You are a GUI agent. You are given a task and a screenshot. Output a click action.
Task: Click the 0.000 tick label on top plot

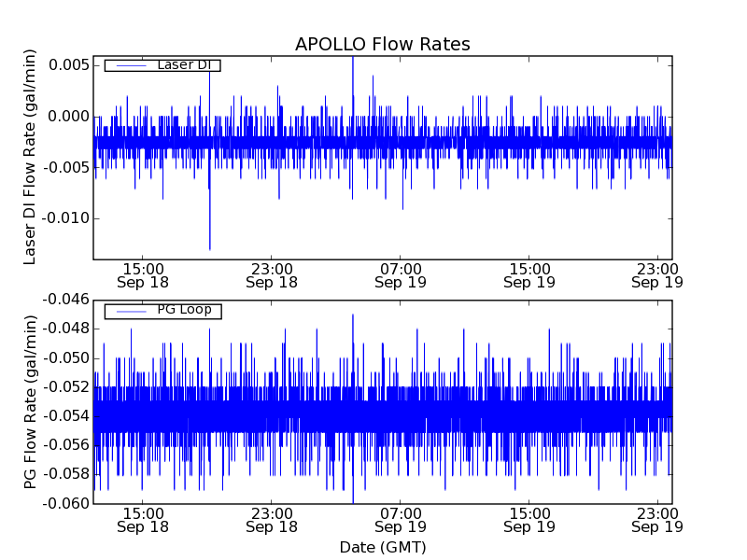coord(69,116)
